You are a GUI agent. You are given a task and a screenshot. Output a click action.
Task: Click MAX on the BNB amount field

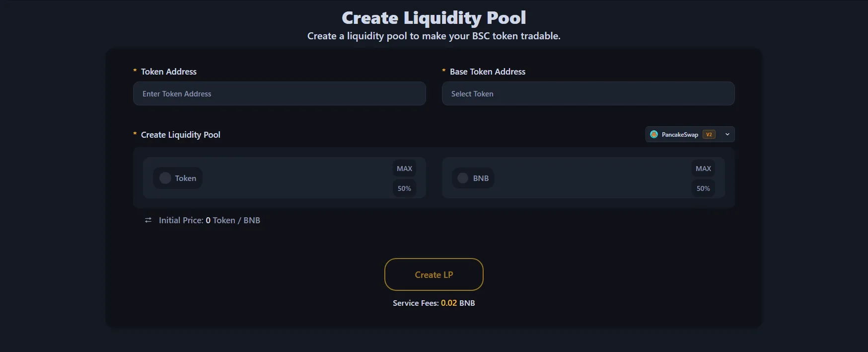point(703,168)
